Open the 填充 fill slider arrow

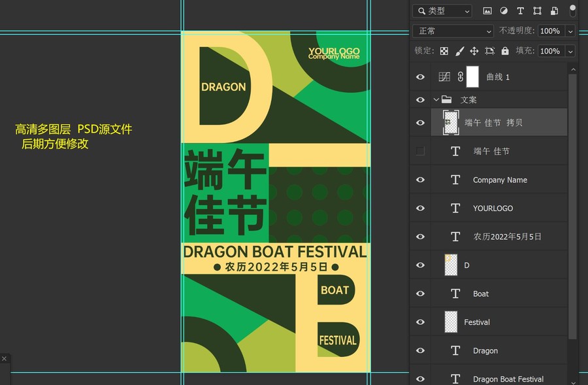tap(570, 51)
